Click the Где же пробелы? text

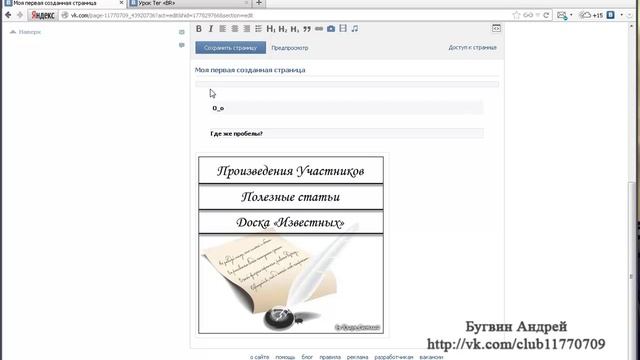click(x=236, y=133)
